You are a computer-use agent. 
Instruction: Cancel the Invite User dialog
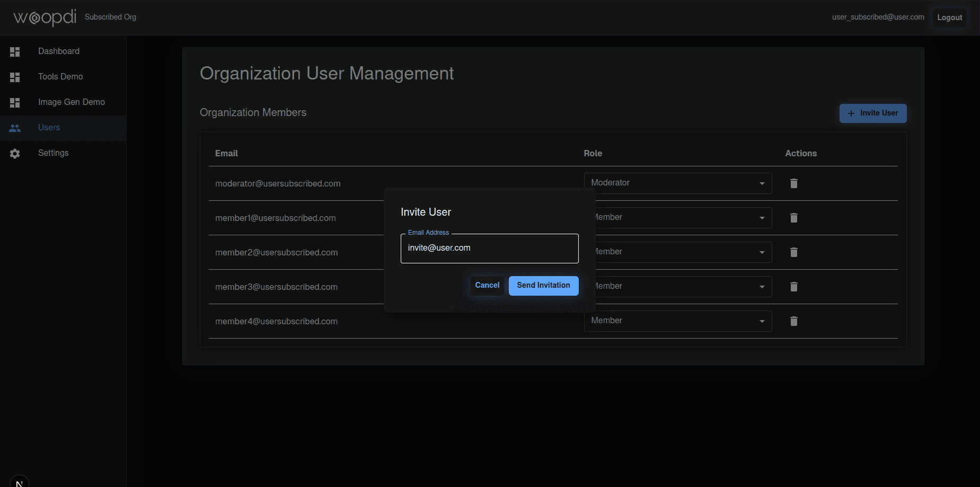(487, 286)
